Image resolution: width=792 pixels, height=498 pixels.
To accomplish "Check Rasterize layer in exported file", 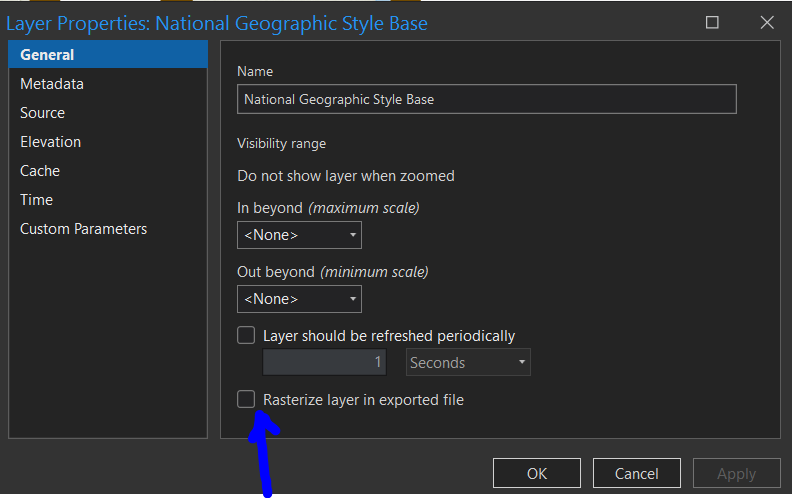I will 246,399.
